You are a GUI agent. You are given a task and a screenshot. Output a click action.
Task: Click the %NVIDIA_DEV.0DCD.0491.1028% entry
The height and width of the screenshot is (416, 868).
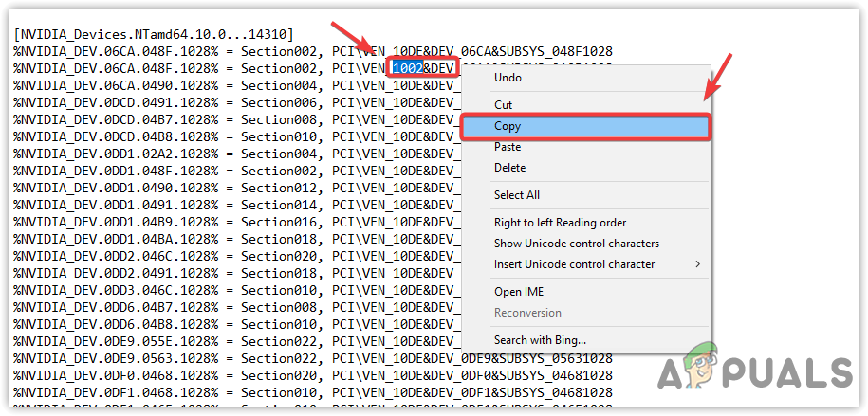click(115, 103)
